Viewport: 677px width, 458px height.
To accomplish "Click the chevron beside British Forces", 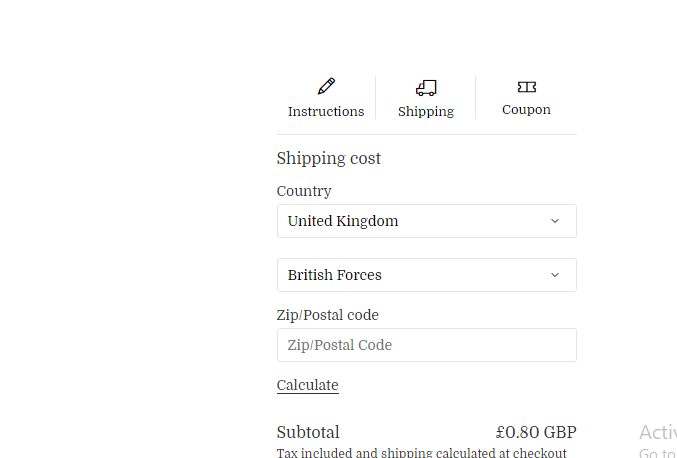I will tap(555, 275).
